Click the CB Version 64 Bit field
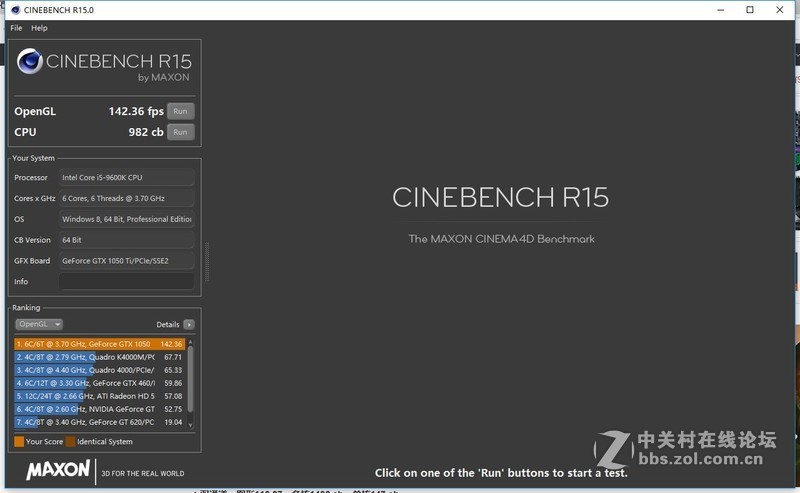 pos(127,240)
